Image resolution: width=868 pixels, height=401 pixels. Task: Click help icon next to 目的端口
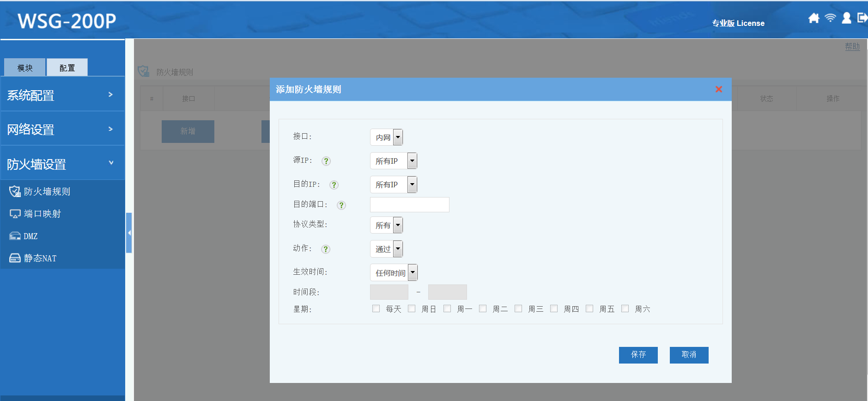click(x=341, y=205)
